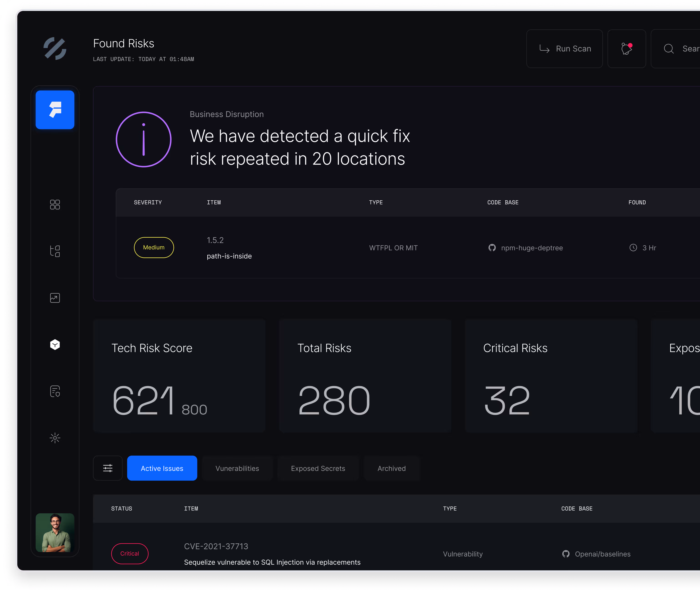Switch to the Vunerabilities tab
Screen dimensions: 700x593
(x=237, y=468)
